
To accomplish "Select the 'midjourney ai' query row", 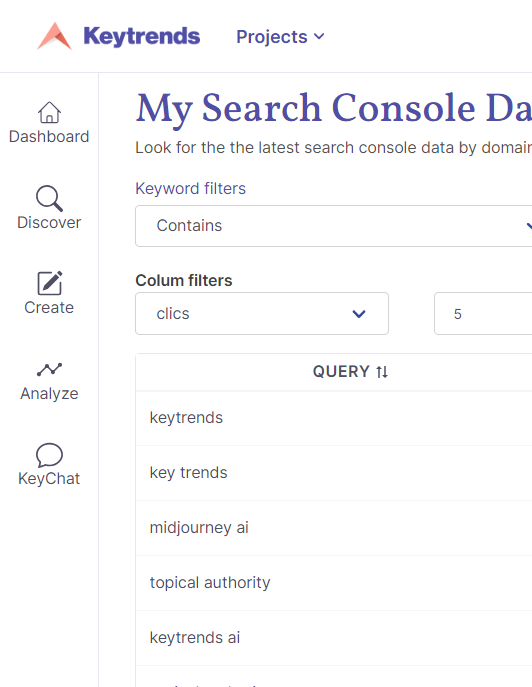I will pyautogui.click(x=334, y=528).
